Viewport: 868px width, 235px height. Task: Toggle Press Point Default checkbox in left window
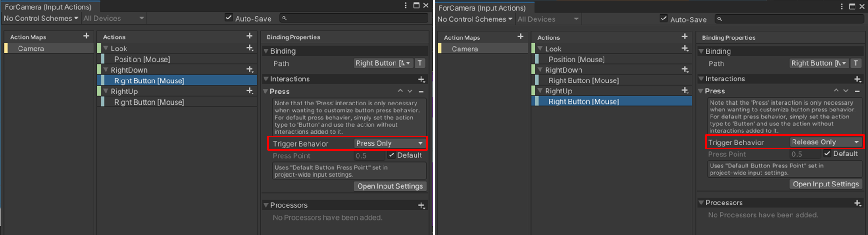(x=392, y=155)
